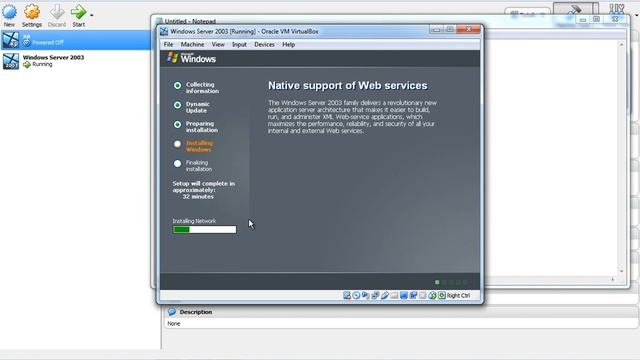Close the Windows Server 2003 VM window
640x360 pixels.
coord(468,29)
